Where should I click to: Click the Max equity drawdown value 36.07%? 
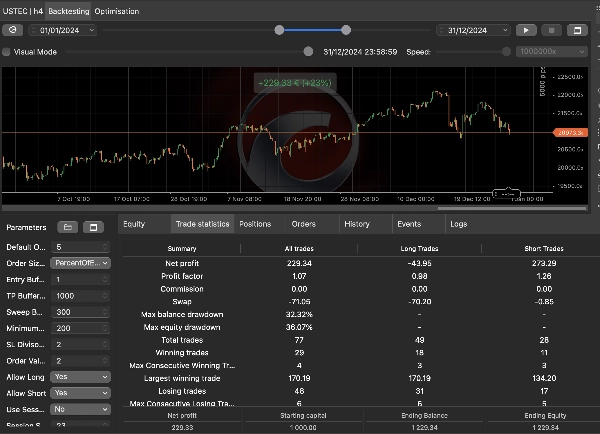pyautogui.click(x=299, y=327)
